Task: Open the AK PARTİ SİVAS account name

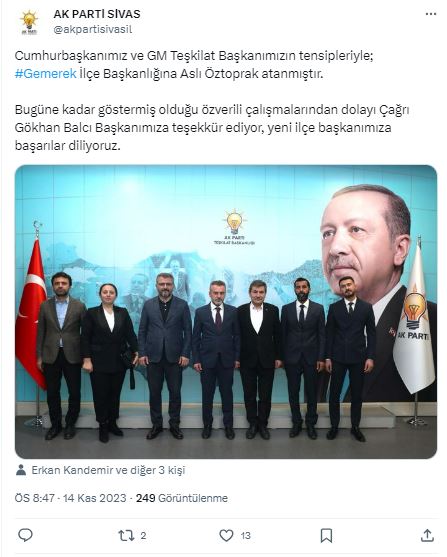Action: coord(97,14)
